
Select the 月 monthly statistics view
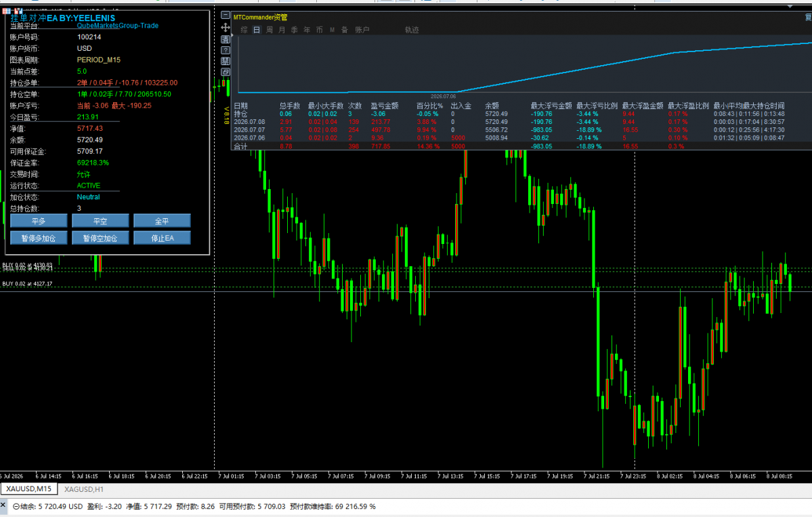pyautogui.click(x=282, y=30)
